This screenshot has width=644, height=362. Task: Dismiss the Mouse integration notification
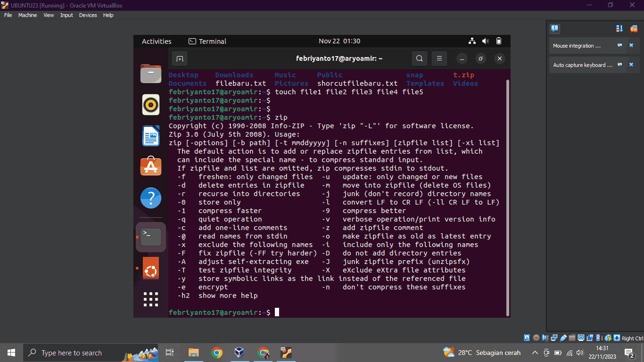point(631,46)
